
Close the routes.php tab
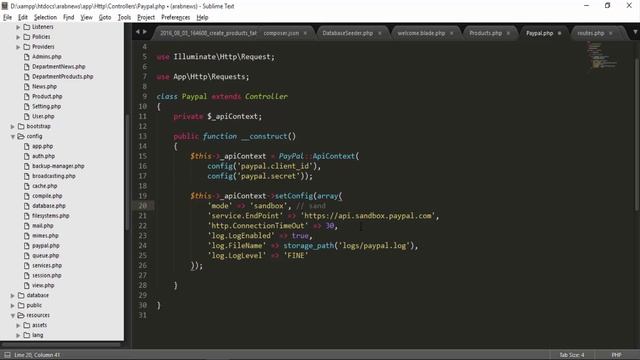coord(611,33)
